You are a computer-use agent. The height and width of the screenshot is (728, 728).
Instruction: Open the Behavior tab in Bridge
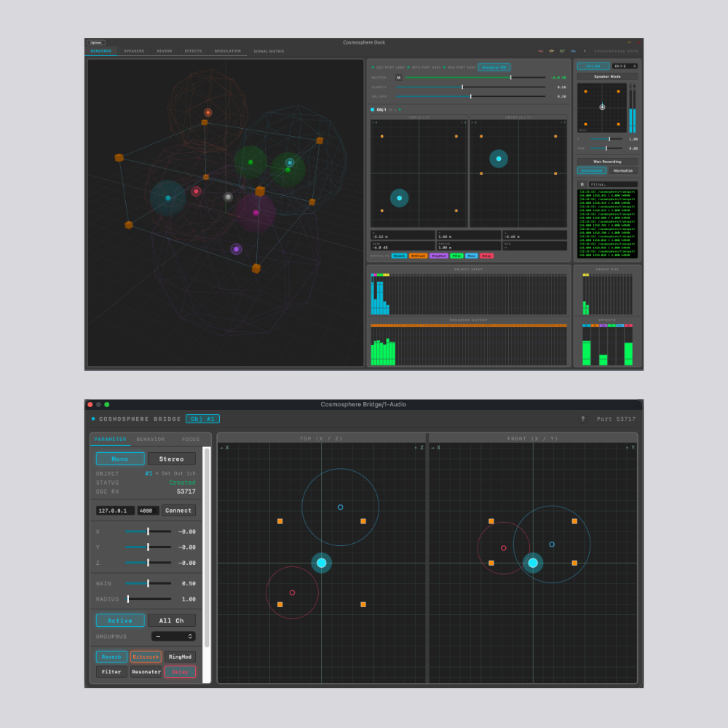pyautogui.click(x=151, y=439)
